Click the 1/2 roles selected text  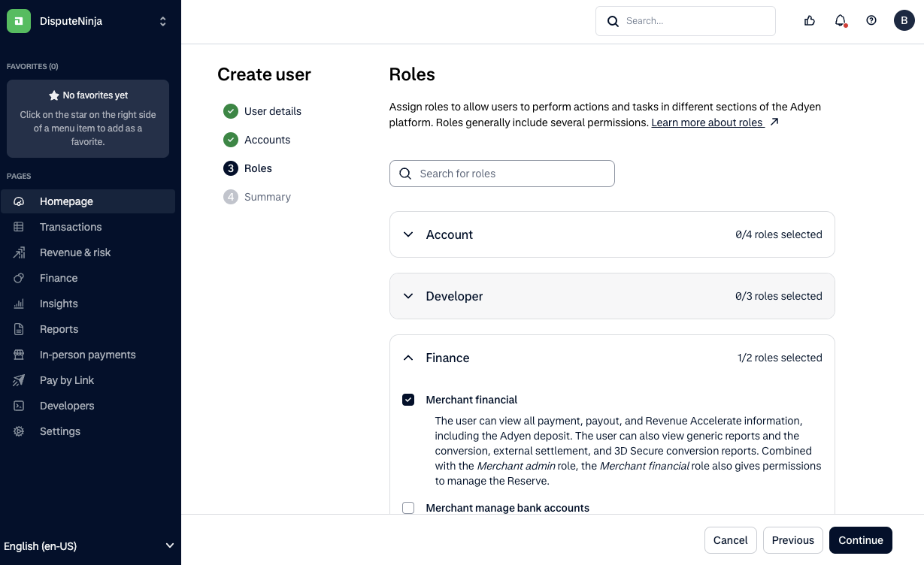point(780,358)
